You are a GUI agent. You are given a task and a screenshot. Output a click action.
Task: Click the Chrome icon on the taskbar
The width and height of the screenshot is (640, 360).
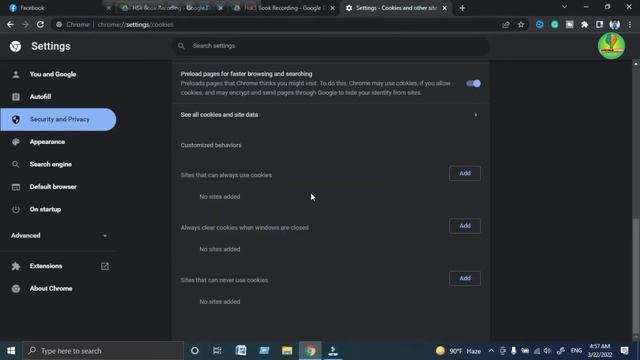pyautogui.click(x=310, y=351)
